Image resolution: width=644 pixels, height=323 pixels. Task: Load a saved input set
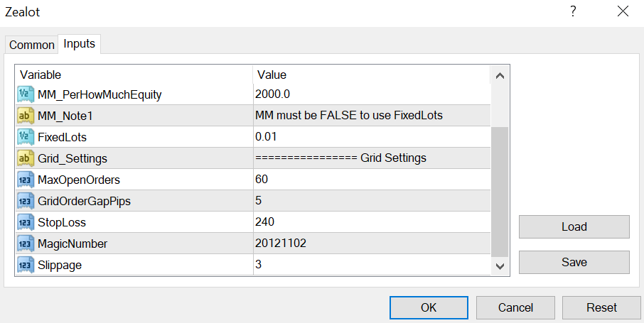(574, 226)
